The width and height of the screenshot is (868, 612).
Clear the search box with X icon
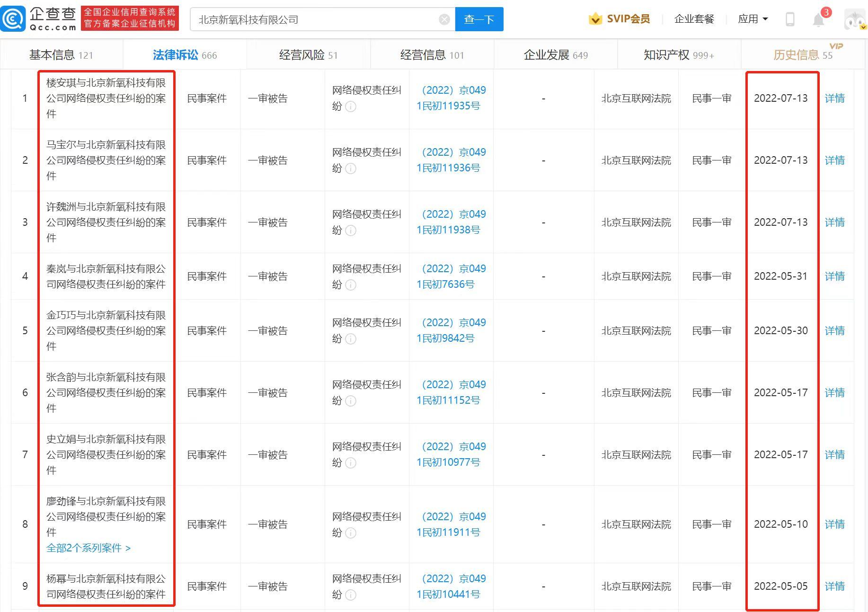pyautogui.click(x=444, y=19)
